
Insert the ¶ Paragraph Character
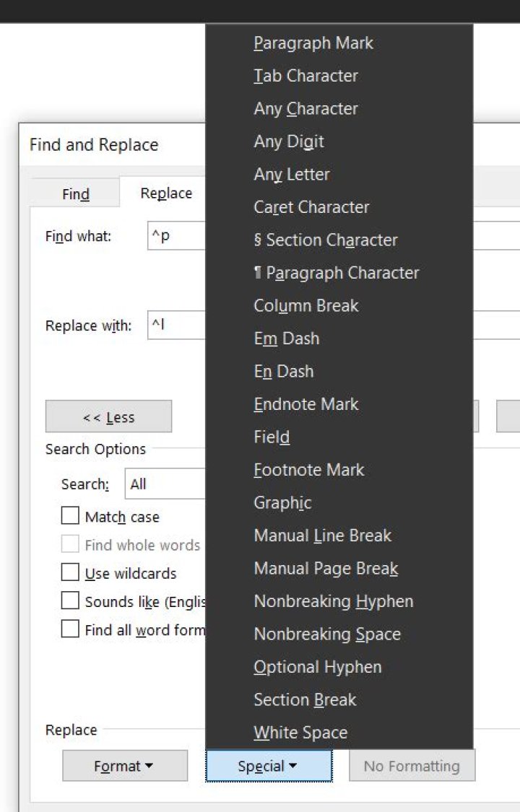337,273
